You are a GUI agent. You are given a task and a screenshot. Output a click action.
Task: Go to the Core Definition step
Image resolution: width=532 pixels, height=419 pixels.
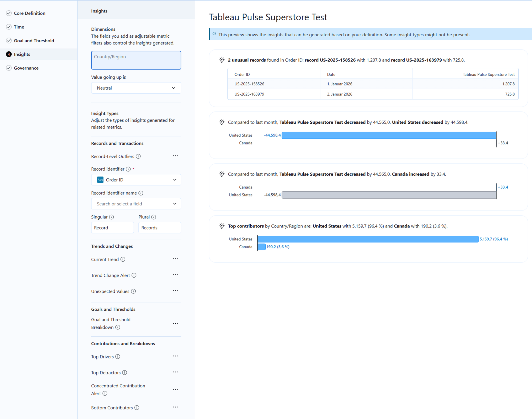(30, 13)
